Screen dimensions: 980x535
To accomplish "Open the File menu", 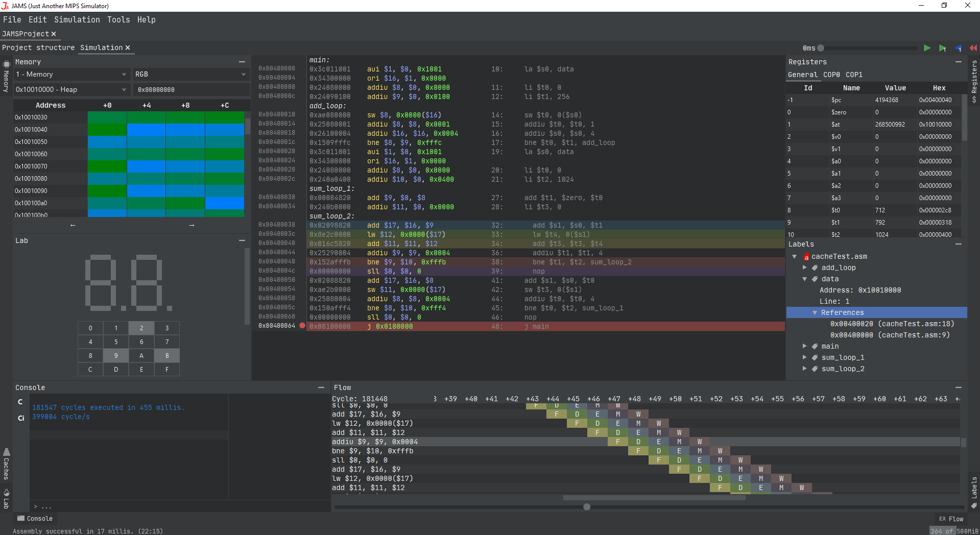I will (12, 19).
